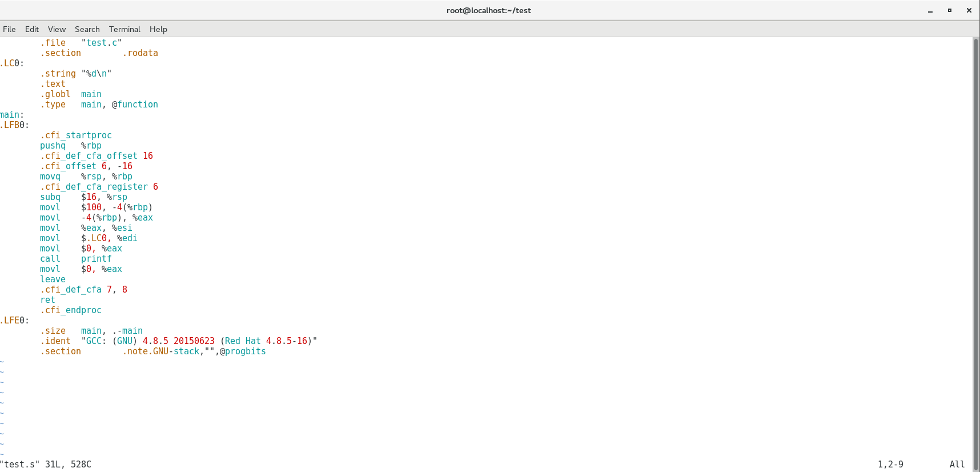Click the .rodata section name
This screenshot has height=472, width=980.
[140, 53]
